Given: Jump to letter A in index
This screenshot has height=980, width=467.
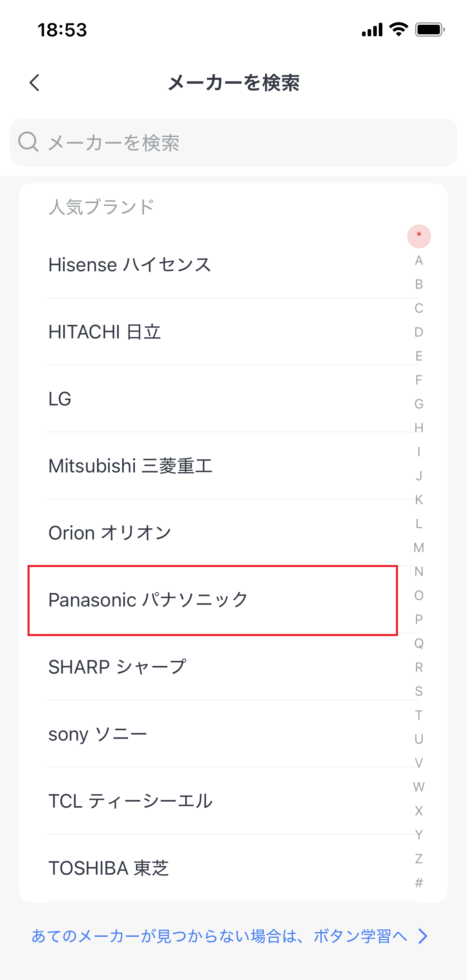Looking at the screenshot, I should coord(419,260).
